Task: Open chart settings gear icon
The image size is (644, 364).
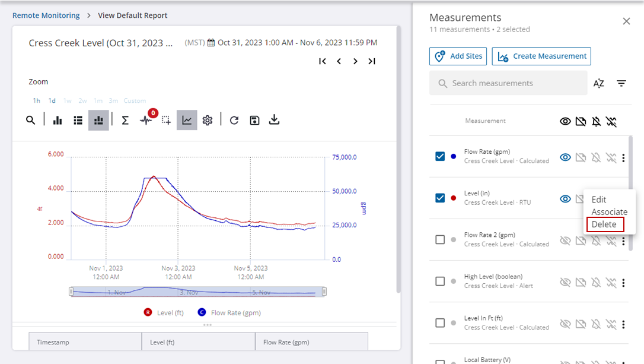Action: 207,121
